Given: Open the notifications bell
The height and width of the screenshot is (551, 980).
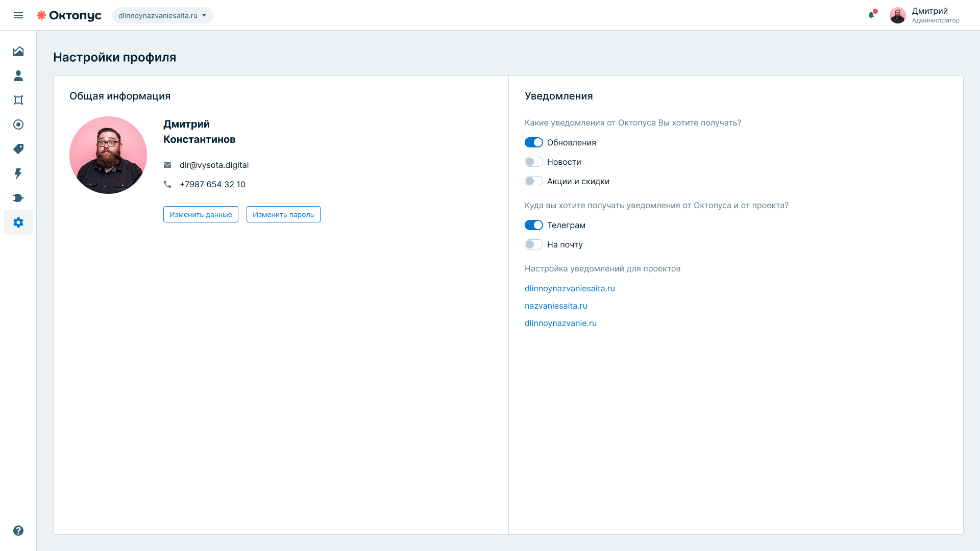Looking at the screenshot, I should click(872, 15).
